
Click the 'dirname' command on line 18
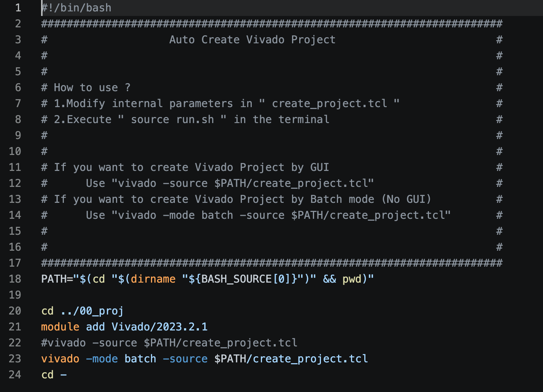coord(153,279)
